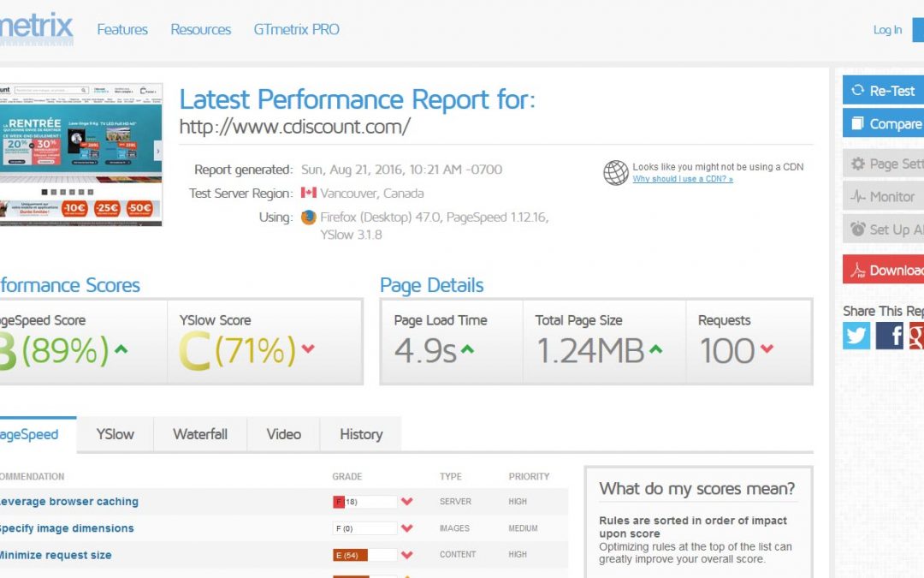Click the Monitor button
This screenshot has height=578, width=924.
(x=883, y=196)
